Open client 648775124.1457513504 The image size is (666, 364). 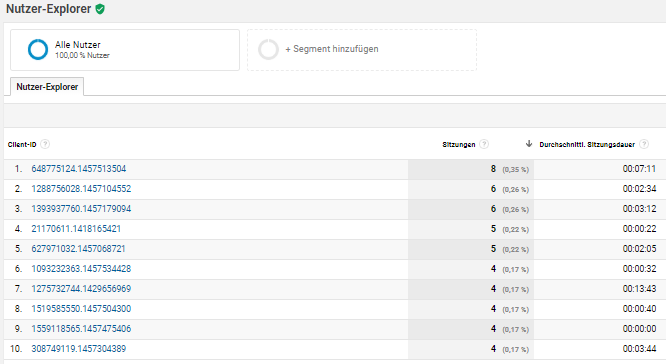coord(79,169)
